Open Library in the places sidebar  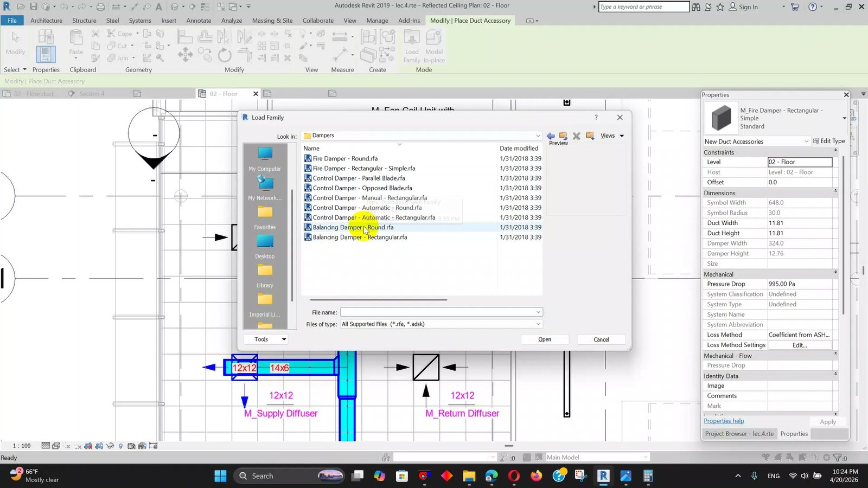tap(265, 277)
